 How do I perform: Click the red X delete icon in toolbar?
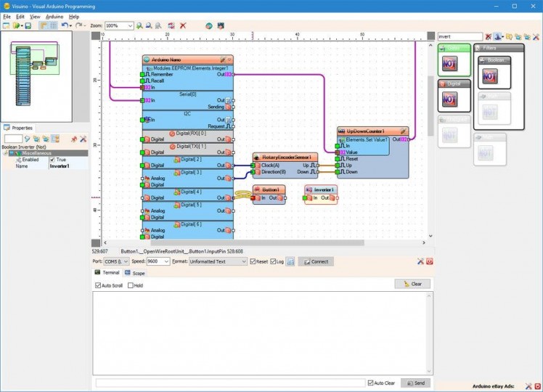[x=183, y=25]
